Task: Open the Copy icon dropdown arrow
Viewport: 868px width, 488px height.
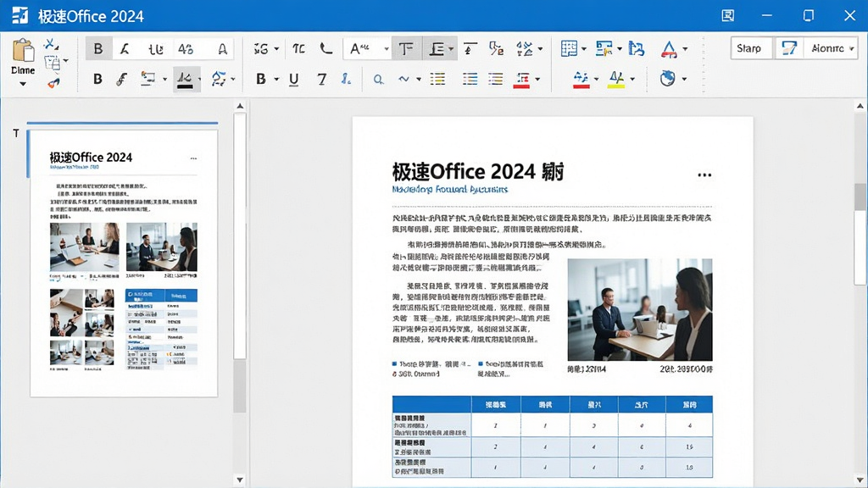Action: 66,60
